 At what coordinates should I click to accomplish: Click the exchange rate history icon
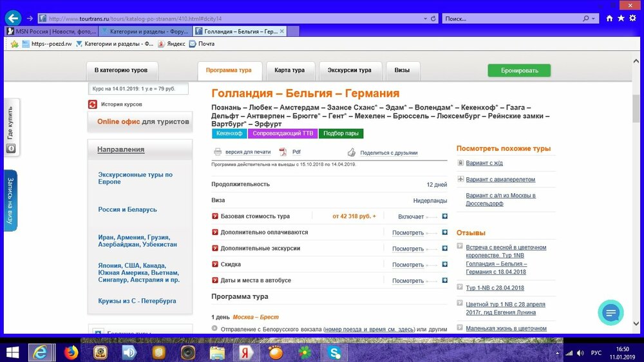coord(93,104)
